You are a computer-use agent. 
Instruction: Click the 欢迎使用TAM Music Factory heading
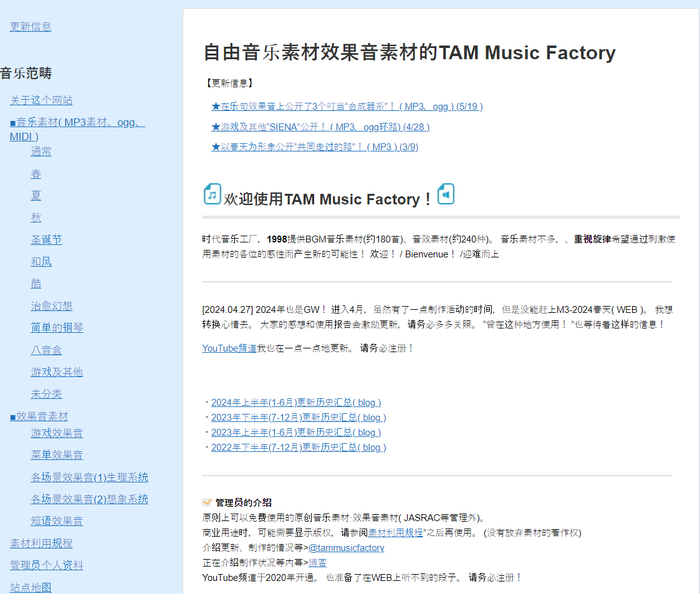(x=328, y=199)
